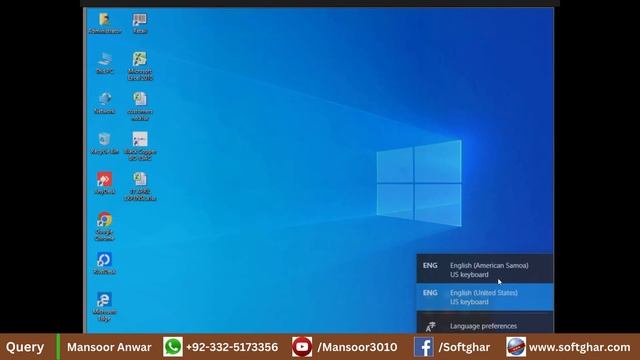Click the Mansoor Anwar name text
The width and height of the screenshot is (640, 360).
[x=109, y=347]
